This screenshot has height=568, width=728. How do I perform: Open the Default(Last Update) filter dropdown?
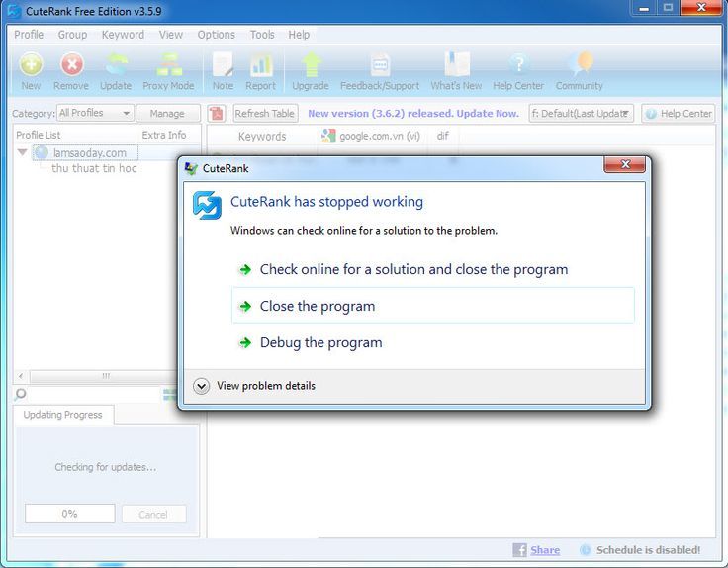click(581, 114)
